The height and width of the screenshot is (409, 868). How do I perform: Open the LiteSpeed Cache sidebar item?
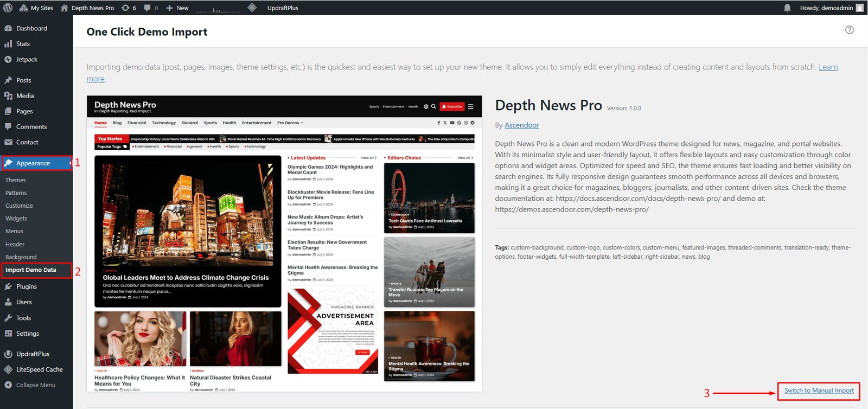(x=39, y=369)
